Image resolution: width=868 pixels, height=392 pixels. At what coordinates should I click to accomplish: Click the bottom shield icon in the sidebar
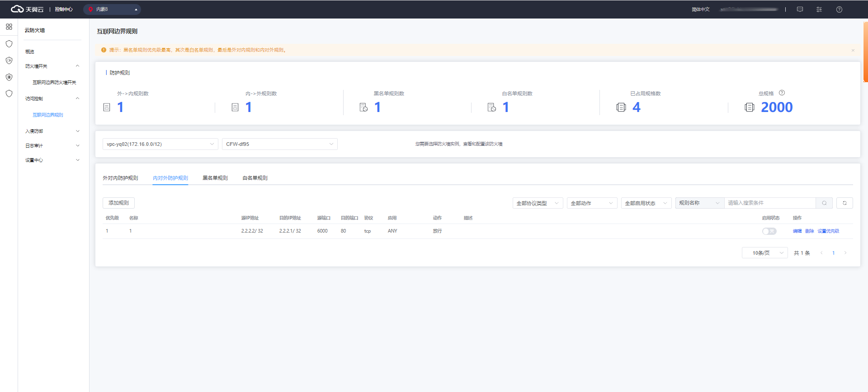[x=9, y=93]
